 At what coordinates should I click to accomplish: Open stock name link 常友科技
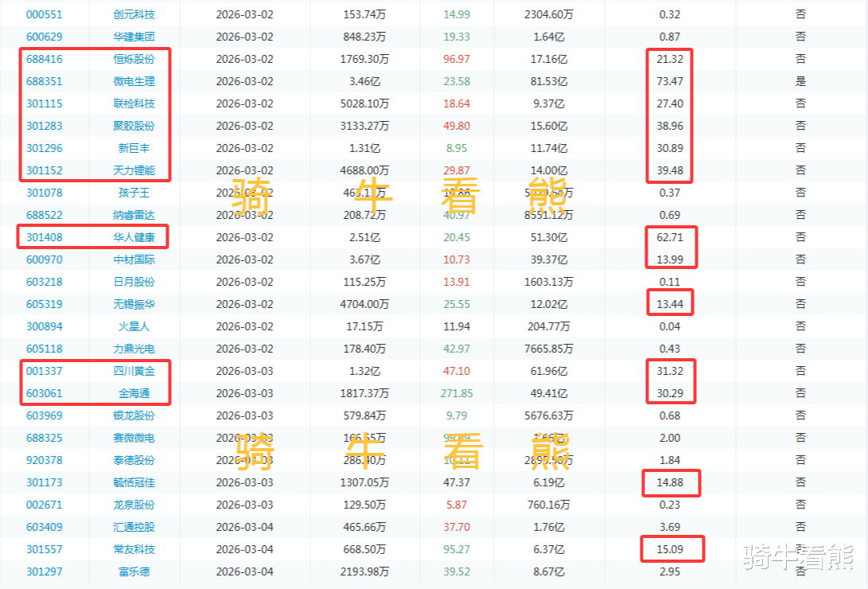(x=134, y=549)
